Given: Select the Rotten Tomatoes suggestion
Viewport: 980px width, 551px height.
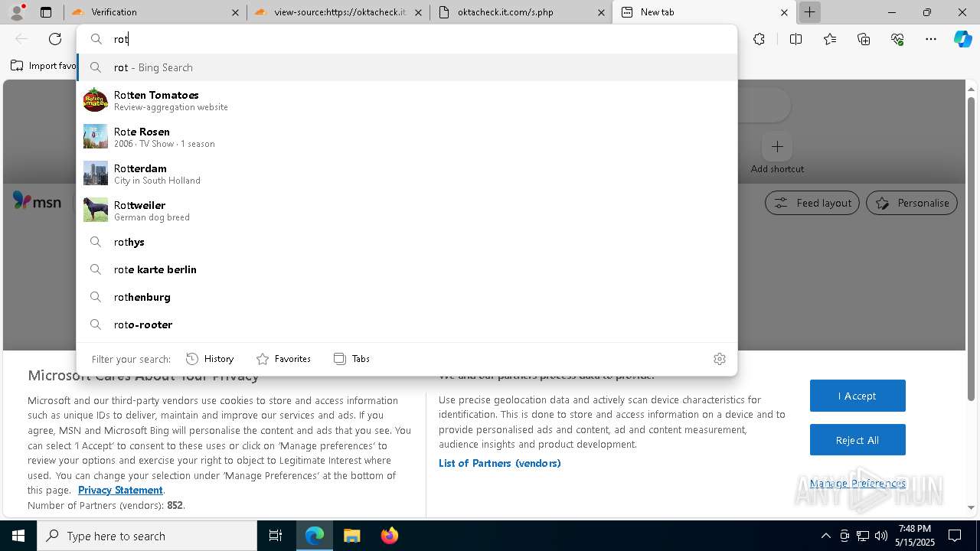Looking at the screenshot, I should click(407, 99).
